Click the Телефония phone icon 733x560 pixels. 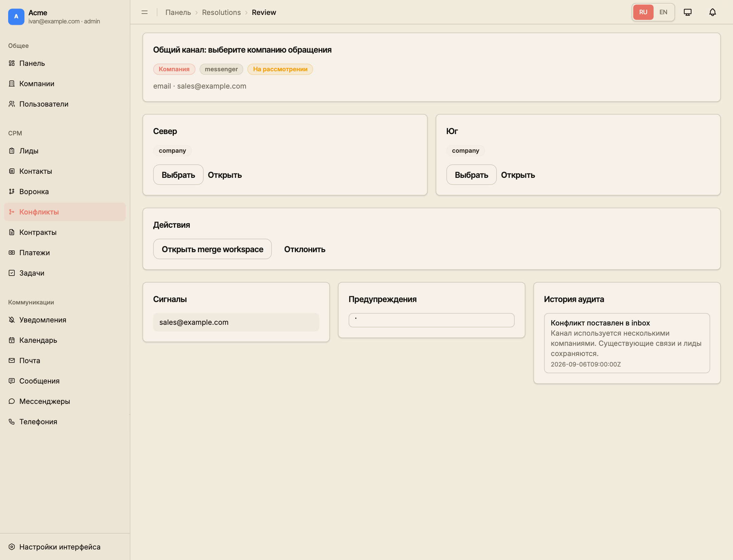12,422
